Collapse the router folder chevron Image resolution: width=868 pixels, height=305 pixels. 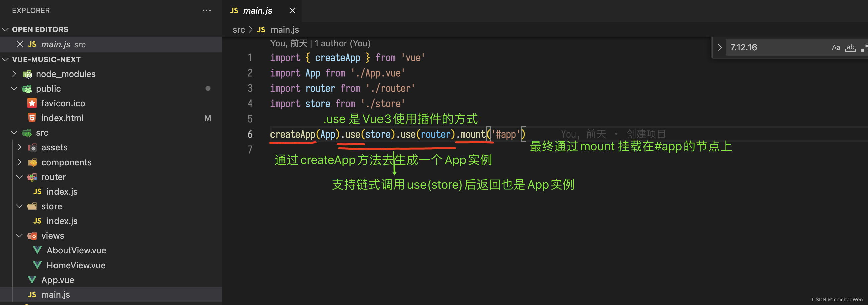[x=19, y=177]
